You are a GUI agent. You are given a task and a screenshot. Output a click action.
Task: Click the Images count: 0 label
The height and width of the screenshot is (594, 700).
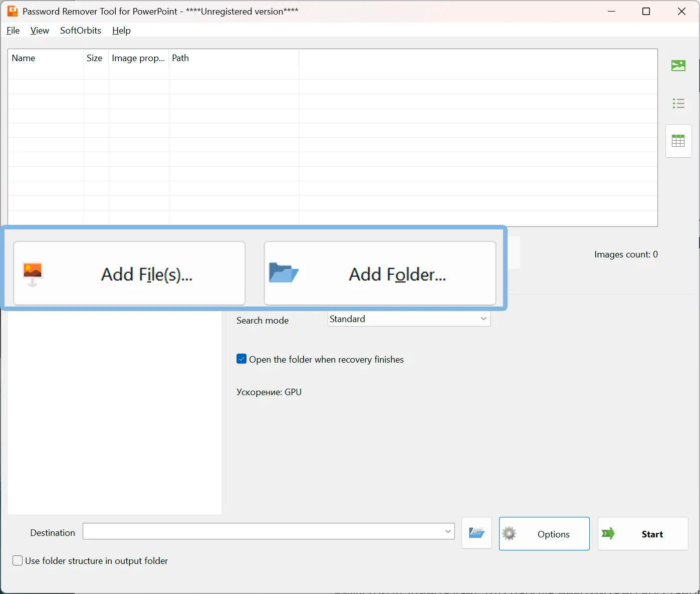pos(626,254)
